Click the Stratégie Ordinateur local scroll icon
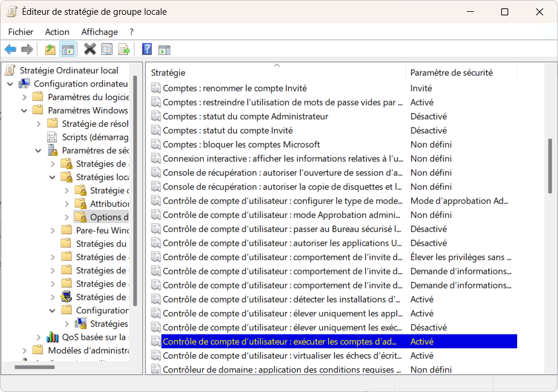Image resolution: width=558 pixels, height=392 pixels. click(x=10, y=70)
